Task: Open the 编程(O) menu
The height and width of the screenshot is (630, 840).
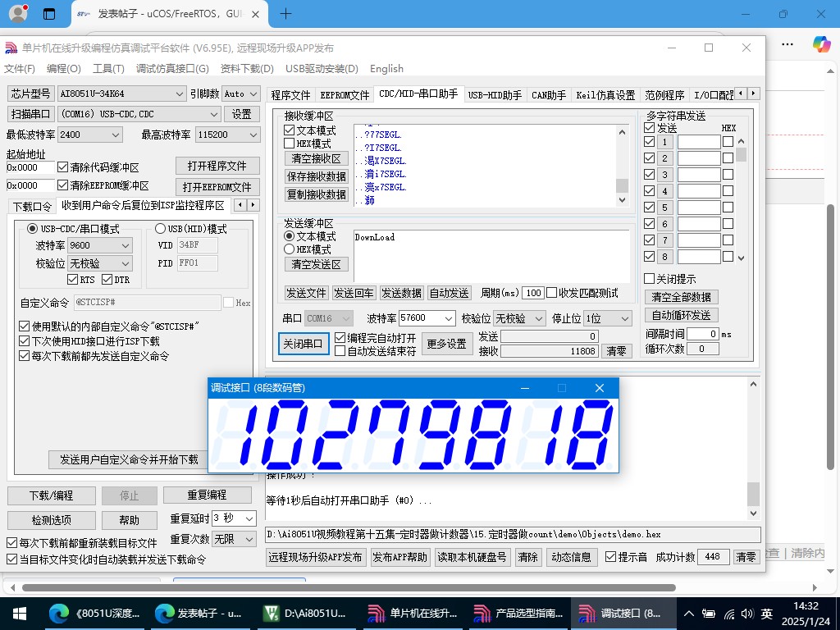Action: 64,69
